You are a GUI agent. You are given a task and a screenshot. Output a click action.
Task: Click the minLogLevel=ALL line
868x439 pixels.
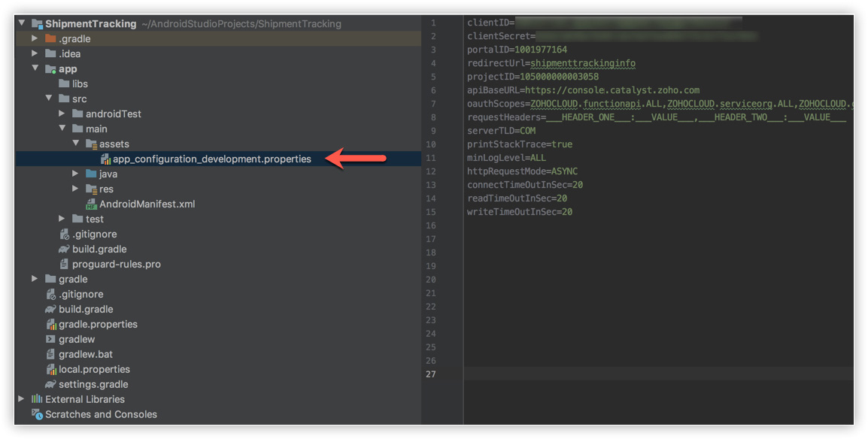(x=506, y=158)
